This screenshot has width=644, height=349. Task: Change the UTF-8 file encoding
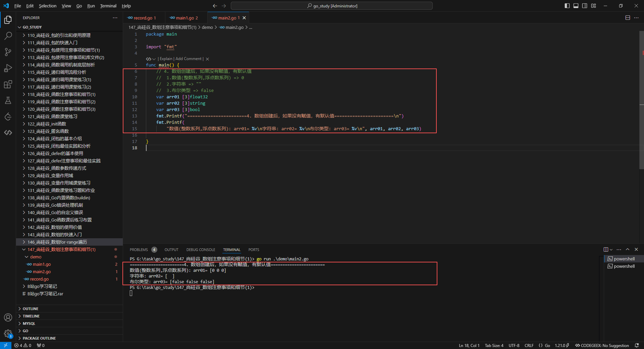click(x=514, y=345)
